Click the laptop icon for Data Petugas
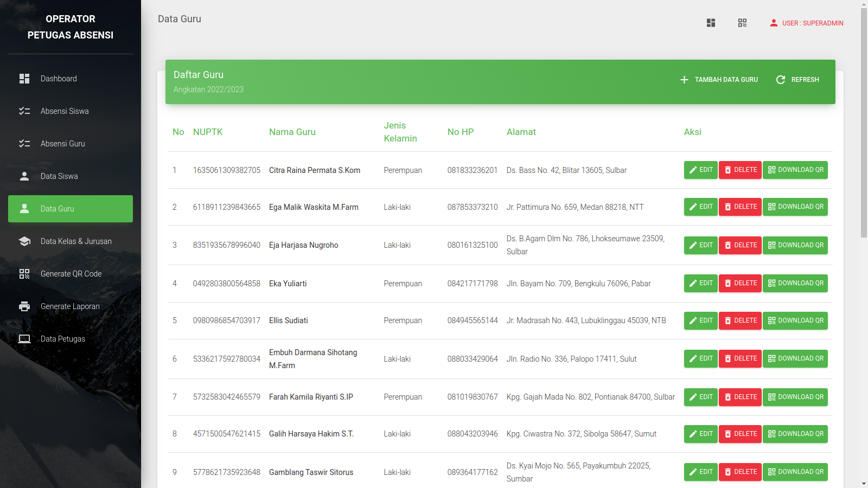 point(24,339)
